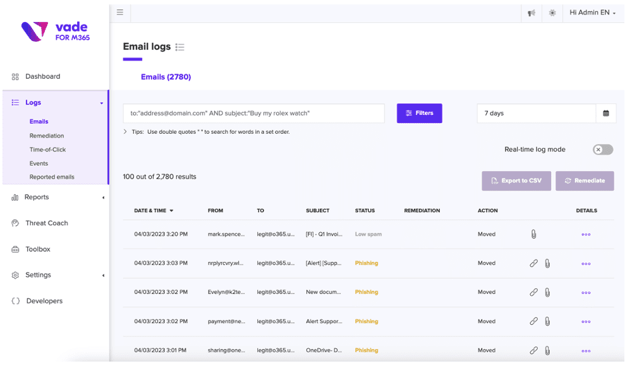625x366 pixels.
Task: Open the Hi Admin EN user menu
Action: pos(592,13)
